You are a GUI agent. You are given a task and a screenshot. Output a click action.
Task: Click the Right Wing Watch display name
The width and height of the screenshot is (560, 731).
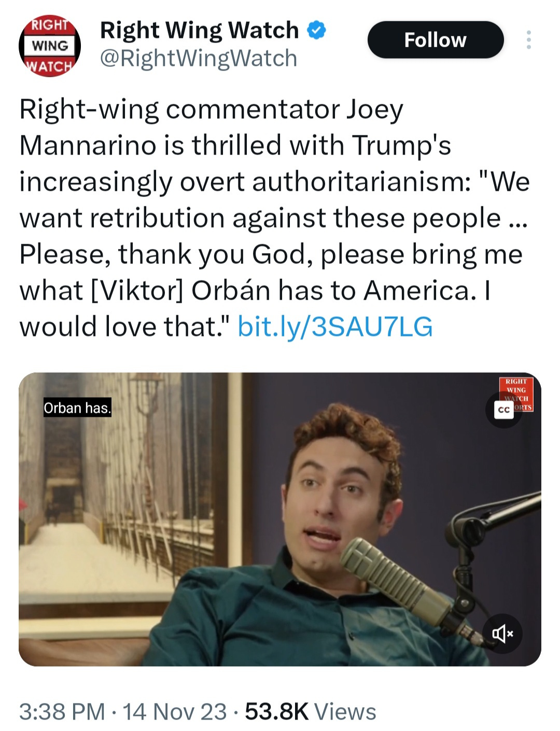[x=200, y=31]
